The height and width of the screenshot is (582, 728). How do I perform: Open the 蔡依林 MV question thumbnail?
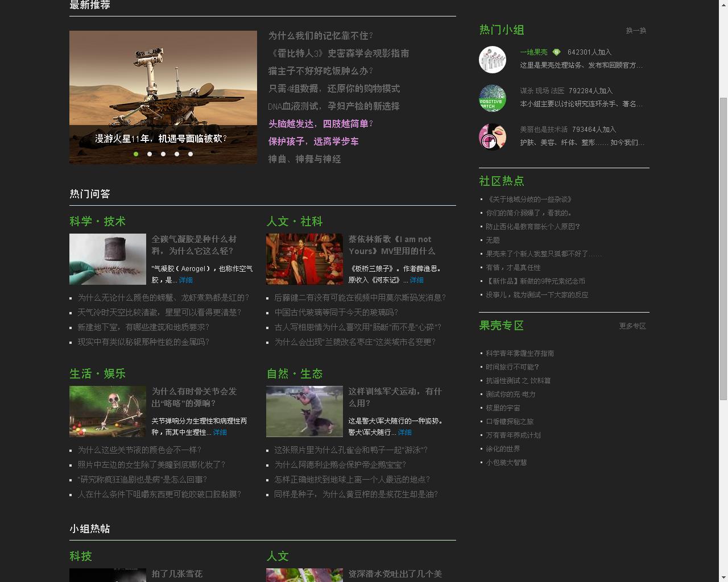pos(304,259)
